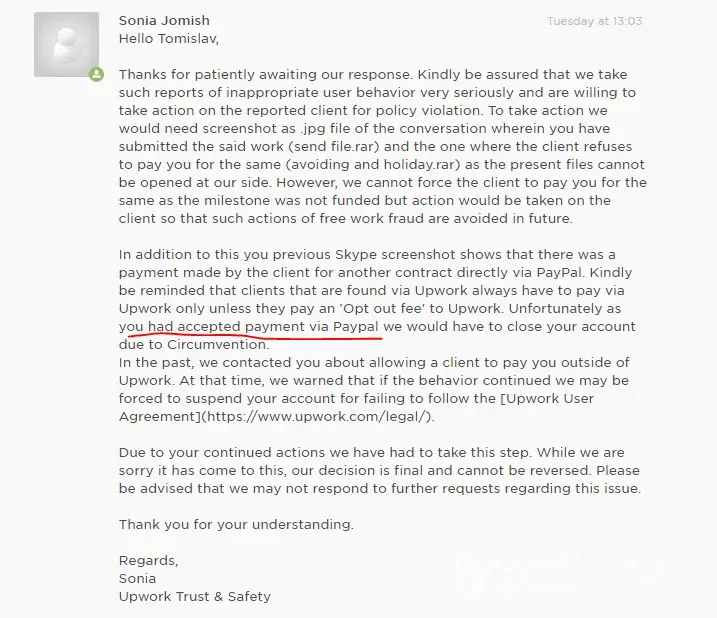Open Sonia Jomish's profile avatar
Image resolution: width=717 pixels, height=618 pixels.
[x=66, y=45]
